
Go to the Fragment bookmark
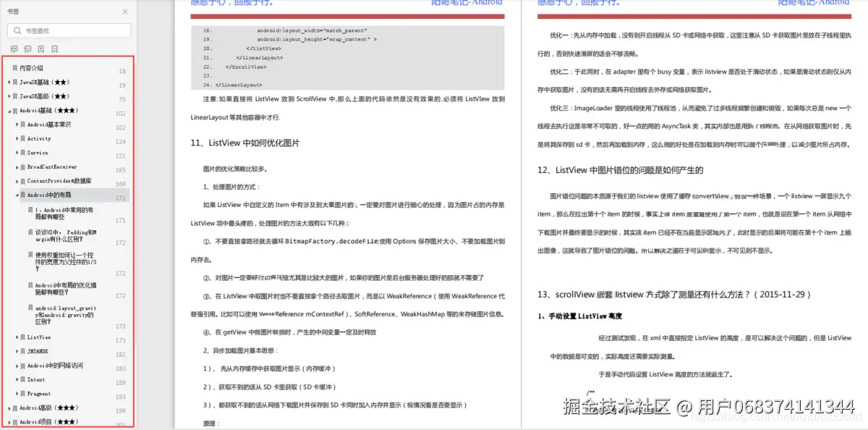(39, 394)
